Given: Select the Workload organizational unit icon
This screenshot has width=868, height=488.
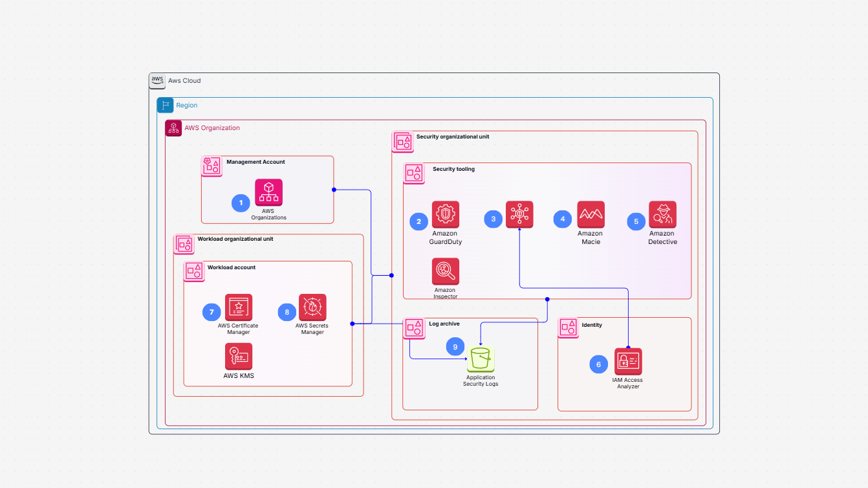Looking at the screenshot, I should click(x=184, y=244).
